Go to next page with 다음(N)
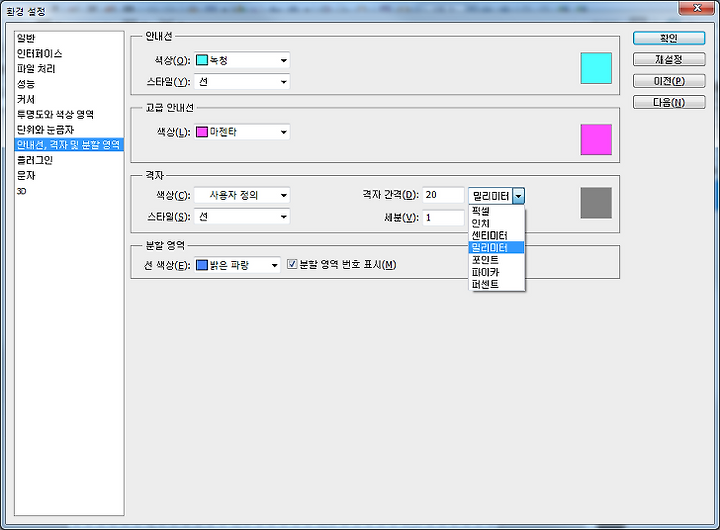720x530 pixels. tap(669, 102)
